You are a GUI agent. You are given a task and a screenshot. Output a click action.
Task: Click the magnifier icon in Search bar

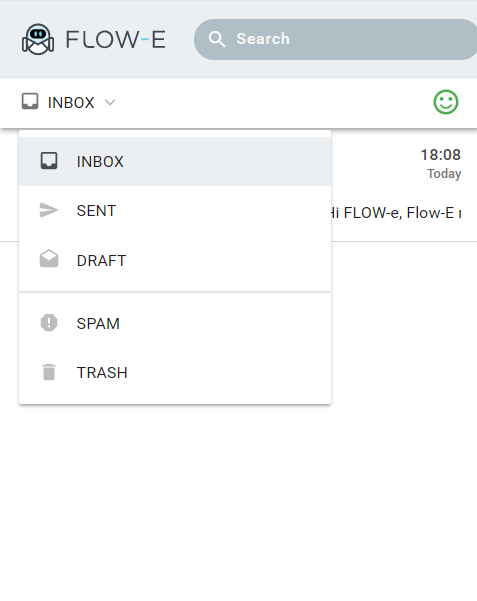(217, 39)
